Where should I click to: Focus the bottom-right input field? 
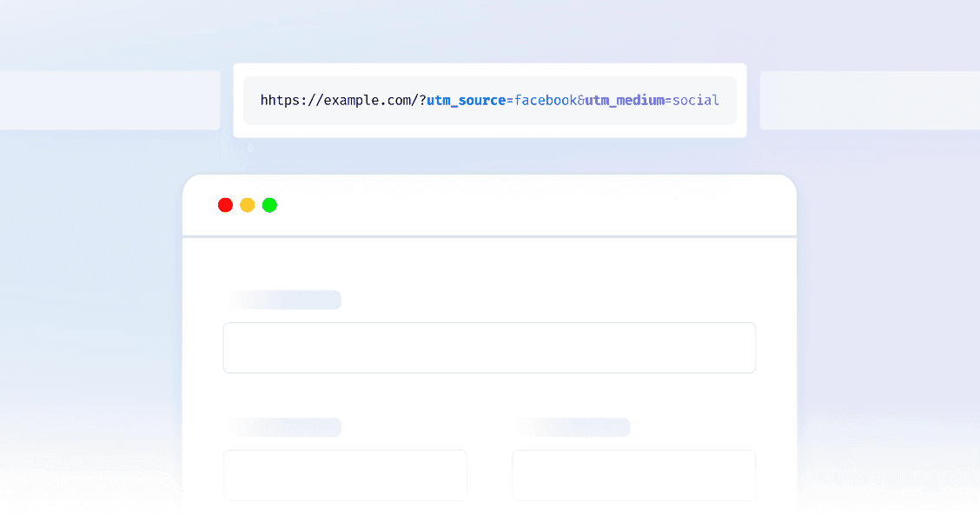(x=633, y=475)
